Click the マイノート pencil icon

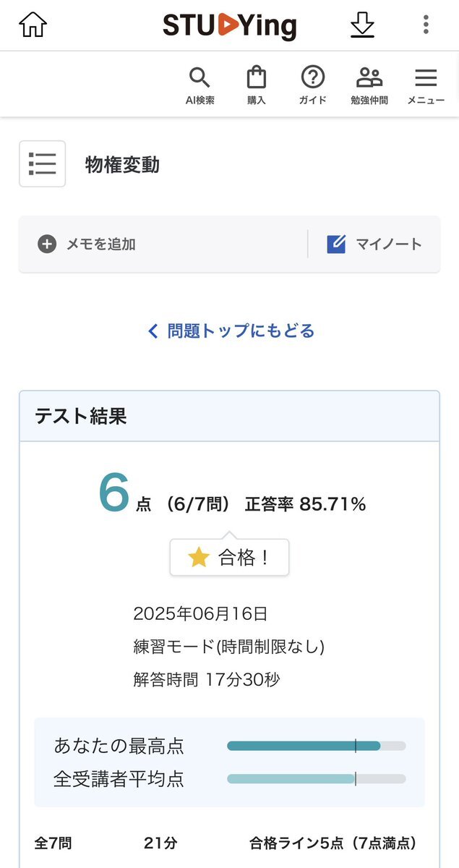coord(336,244)
